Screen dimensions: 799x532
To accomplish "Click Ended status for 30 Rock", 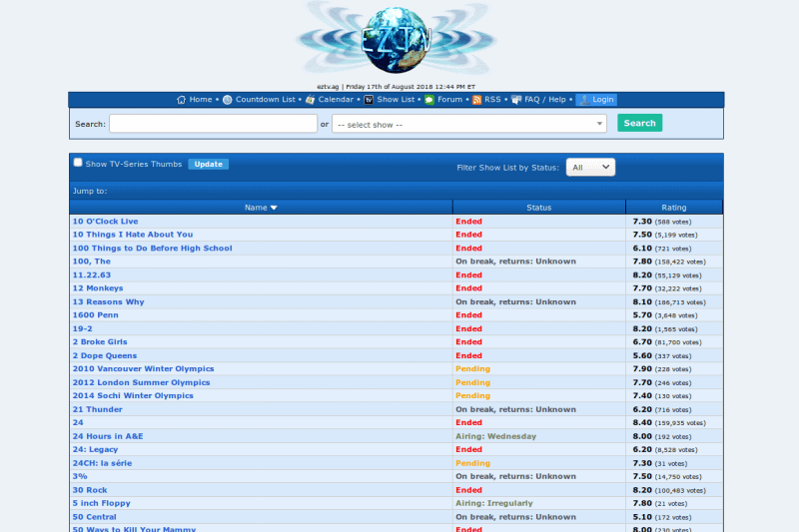I will pyautogui.click(x=468, y=490).
